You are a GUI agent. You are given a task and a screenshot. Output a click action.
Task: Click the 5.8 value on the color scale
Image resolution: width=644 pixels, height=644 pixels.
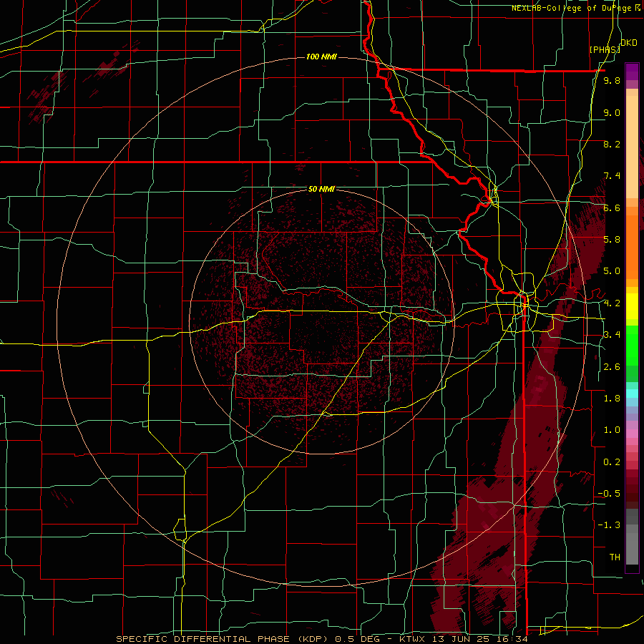pyautogui.click(x=612, y=240)
